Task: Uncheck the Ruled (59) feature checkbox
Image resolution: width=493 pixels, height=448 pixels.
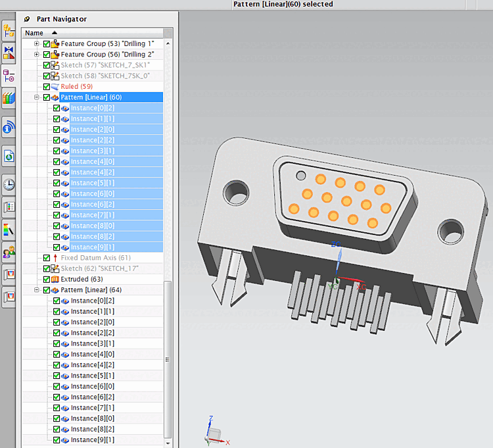Action: 46,87
